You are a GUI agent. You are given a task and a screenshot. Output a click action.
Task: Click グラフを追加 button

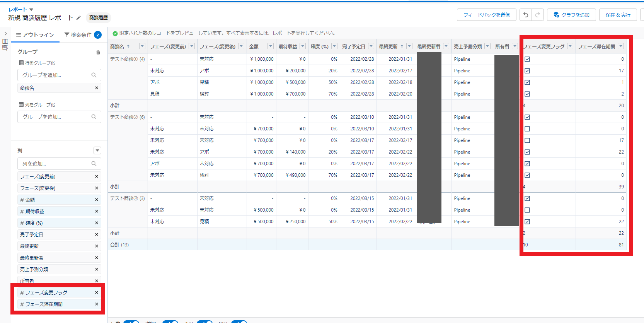coord(571,15)
